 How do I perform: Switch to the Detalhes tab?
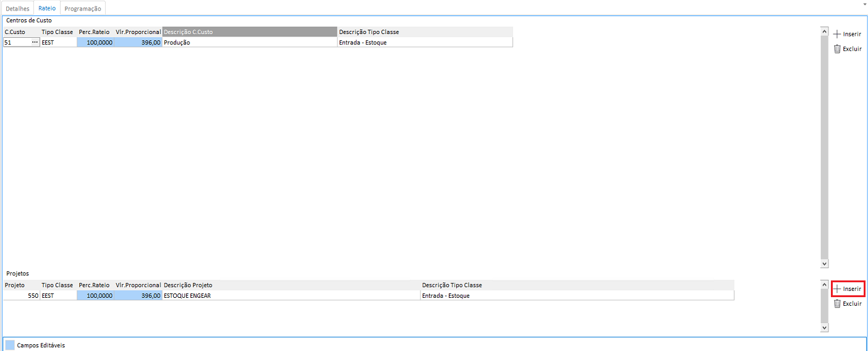(x=17, y=9)
